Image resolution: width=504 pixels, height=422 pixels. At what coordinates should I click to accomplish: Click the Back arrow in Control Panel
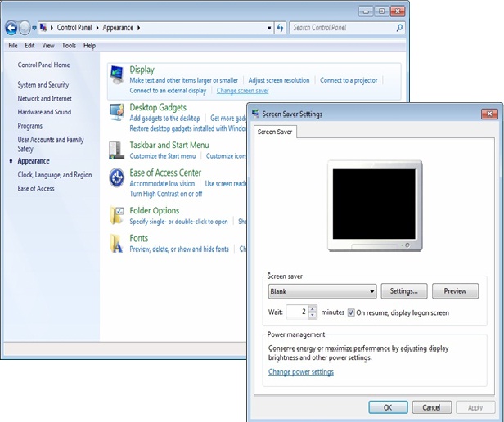[11, 28]
